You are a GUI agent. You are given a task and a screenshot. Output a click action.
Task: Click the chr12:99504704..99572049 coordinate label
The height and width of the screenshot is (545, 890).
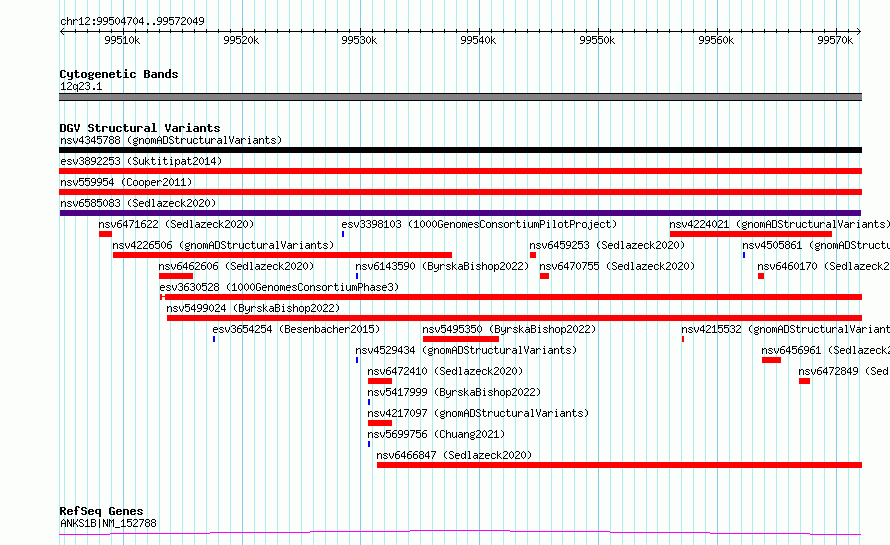(132, 21)
